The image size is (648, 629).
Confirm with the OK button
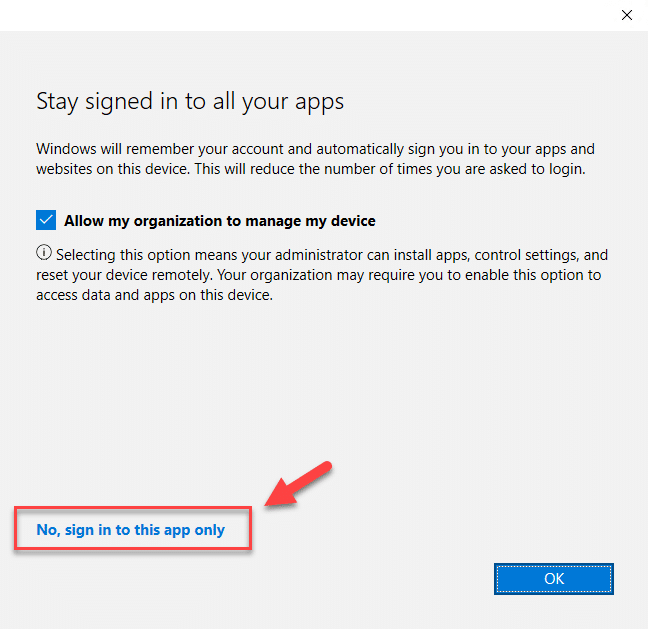554,579
